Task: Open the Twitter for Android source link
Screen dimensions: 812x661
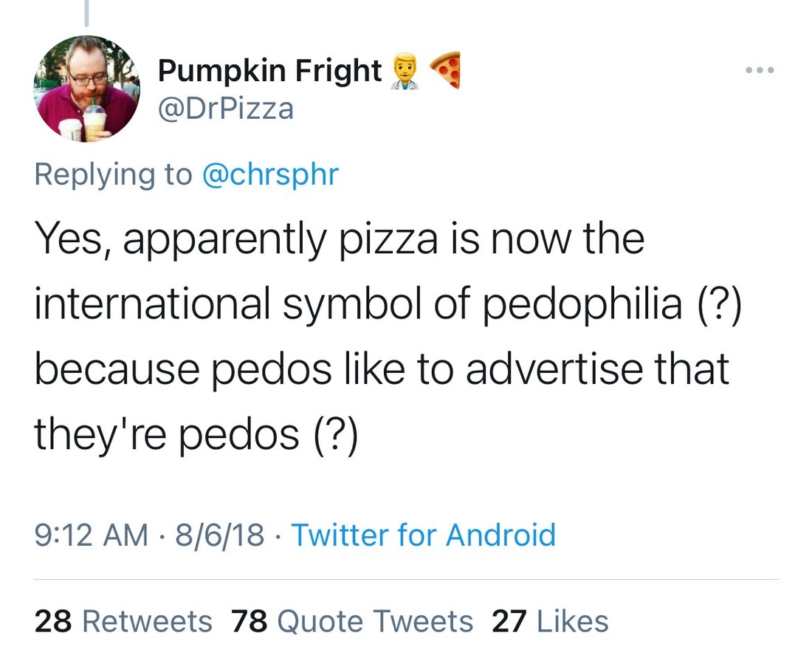Action: tap(423, 534)
